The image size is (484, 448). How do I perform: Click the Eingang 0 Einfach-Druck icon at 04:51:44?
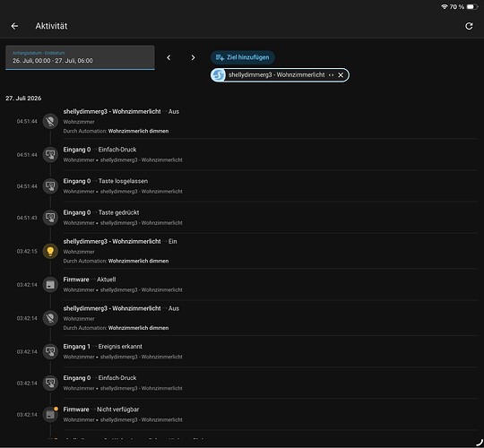pyautogui.click(x=50, y=155)
